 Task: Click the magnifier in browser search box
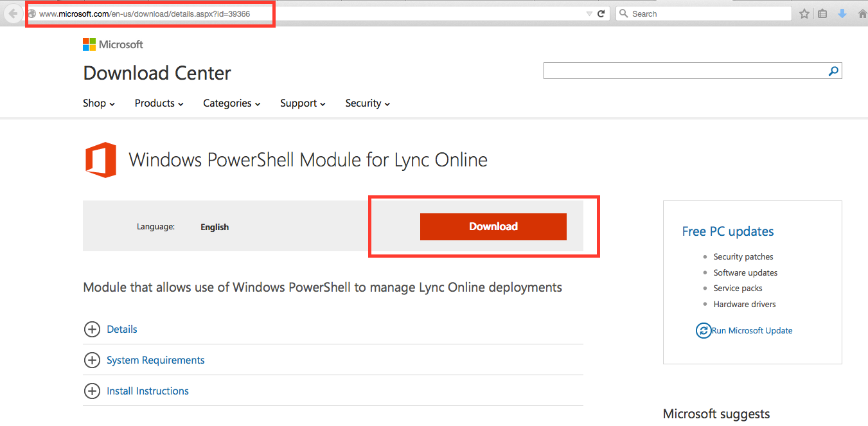tap(623, 13)
